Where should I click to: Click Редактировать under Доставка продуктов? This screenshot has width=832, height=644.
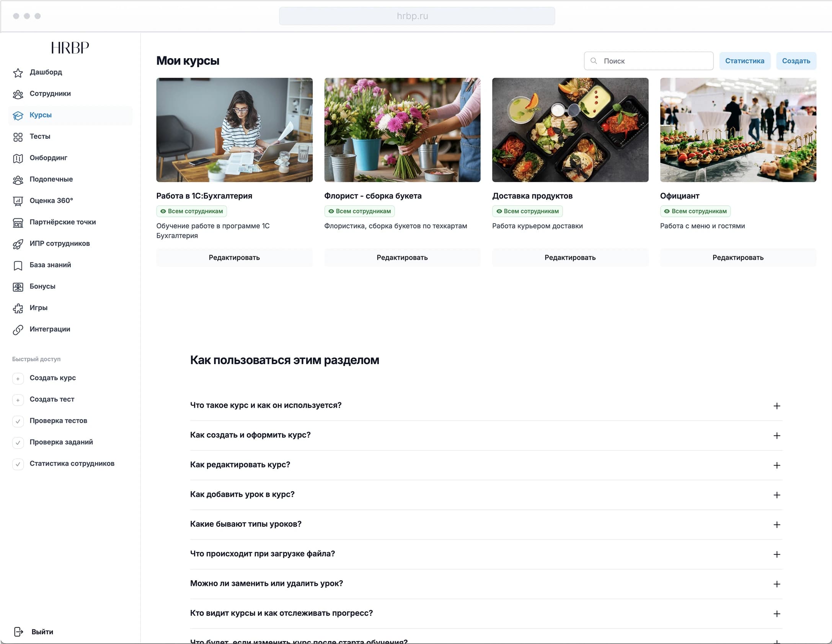click(x=570, y=257)
